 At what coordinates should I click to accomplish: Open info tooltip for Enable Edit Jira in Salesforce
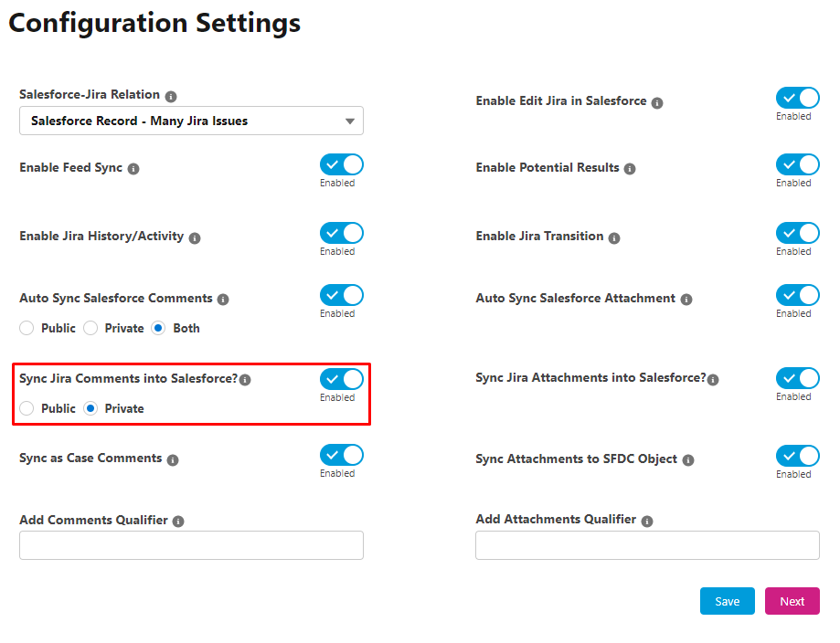pos(657,103)
